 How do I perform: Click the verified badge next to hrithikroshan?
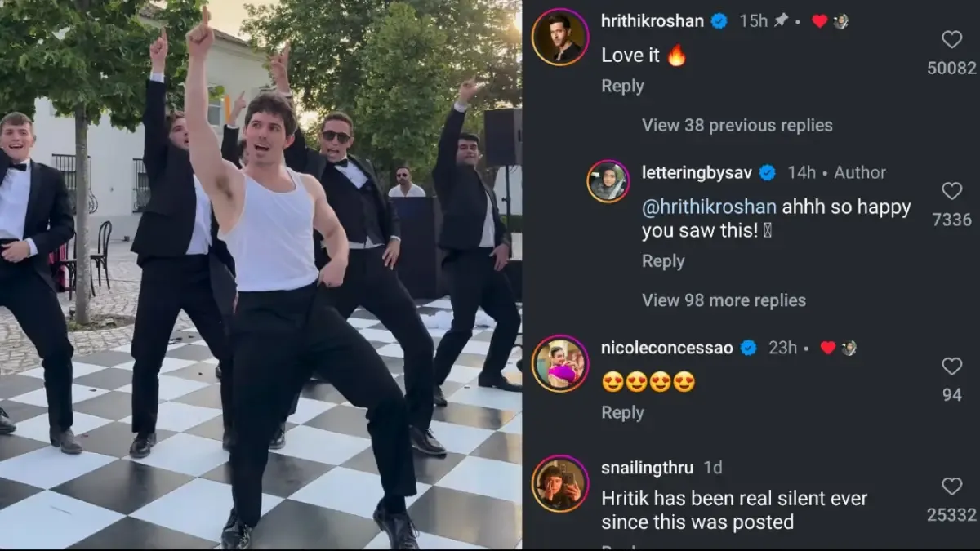point(718,20)
